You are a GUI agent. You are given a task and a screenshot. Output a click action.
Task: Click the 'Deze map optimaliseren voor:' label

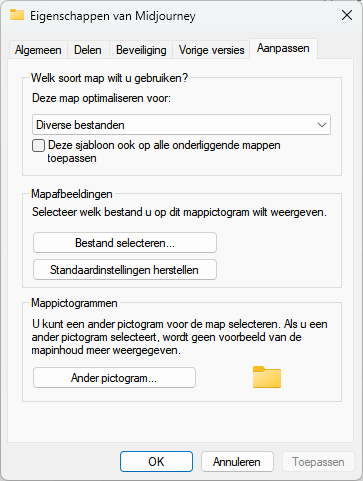click(x=101, y=98)
